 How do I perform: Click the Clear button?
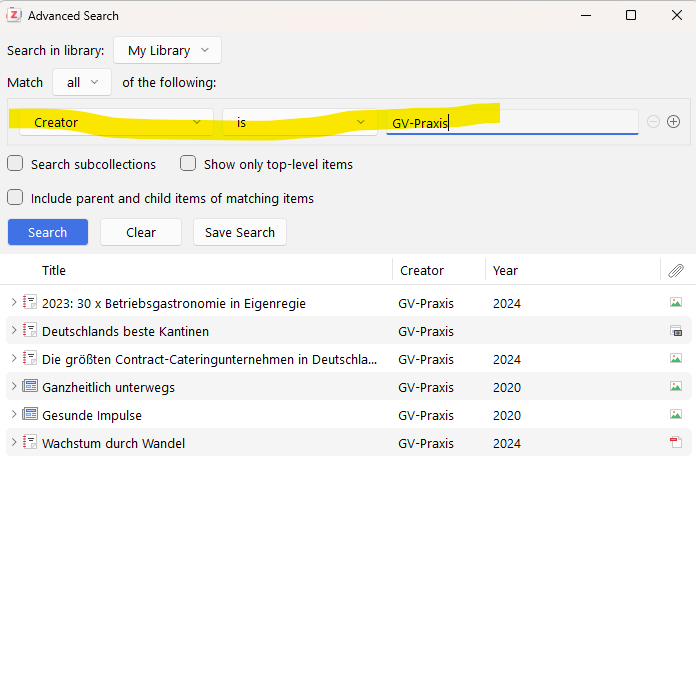click(141, 232)
